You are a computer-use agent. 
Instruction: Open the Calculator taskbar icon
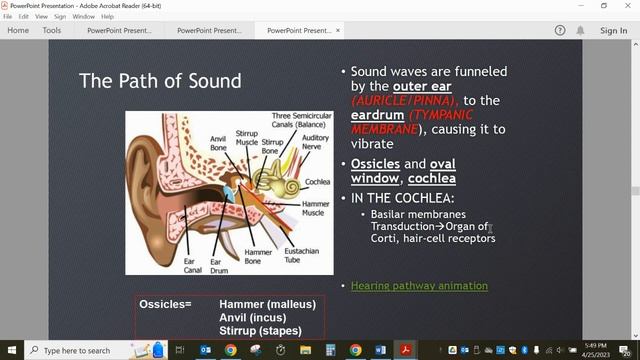(330, 350)
